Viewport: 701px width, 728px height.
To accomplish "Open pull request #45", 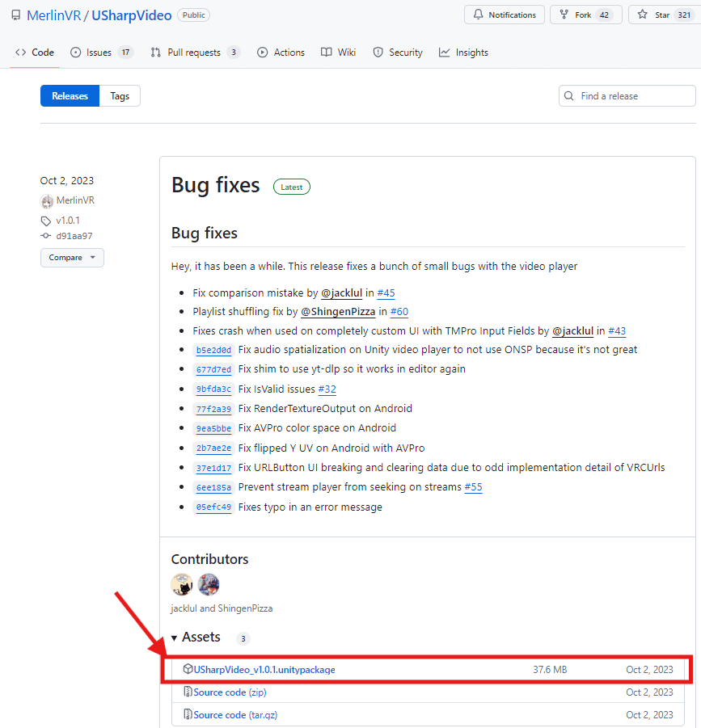I will point(386,293).
